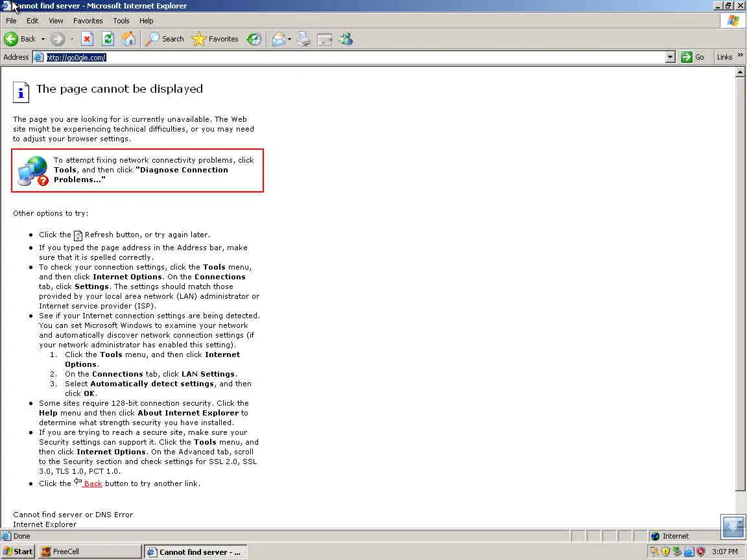Click the Go button
The width and height of the screenshot is (747, 560).
click(693, 57)
